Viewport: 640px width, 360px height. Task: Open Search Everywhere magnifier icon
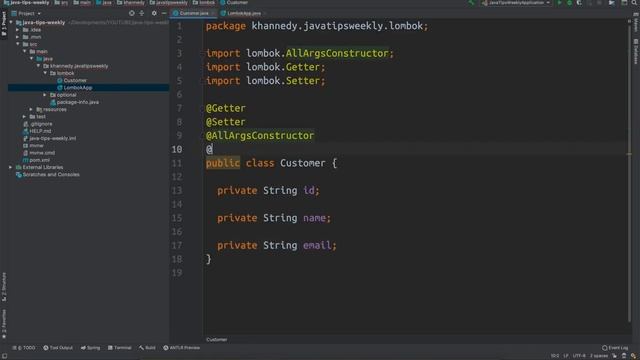point(635,2)
